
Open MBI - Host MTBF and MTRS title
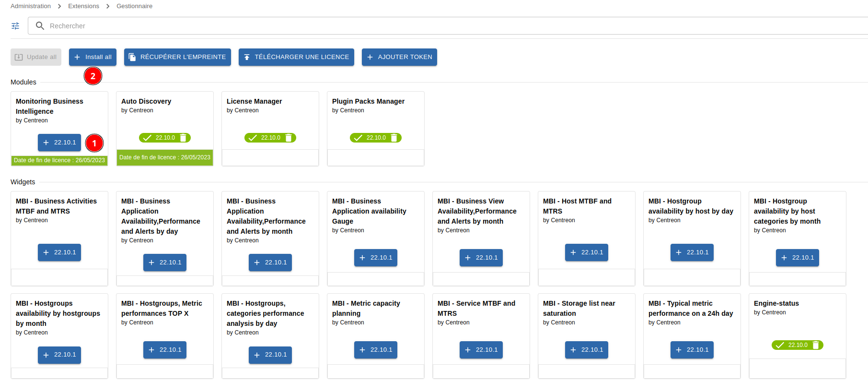pyautogui.click(x=577, y=206)
